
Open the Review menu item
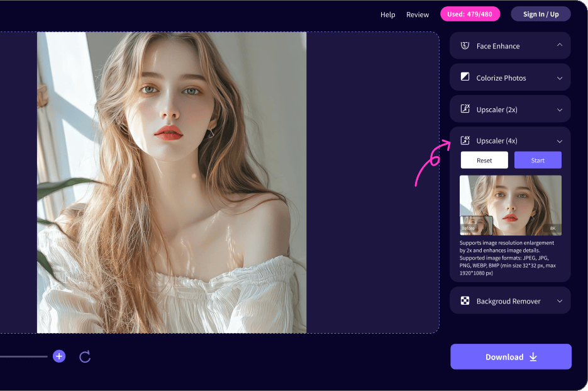pyautogui.click(x=418, y=14)
